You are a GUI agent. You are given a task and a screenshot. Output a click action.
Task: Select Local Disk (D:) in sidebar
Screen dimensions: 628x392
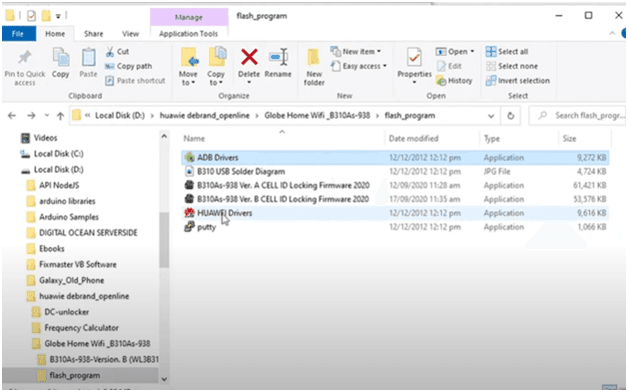click(52, 170)
